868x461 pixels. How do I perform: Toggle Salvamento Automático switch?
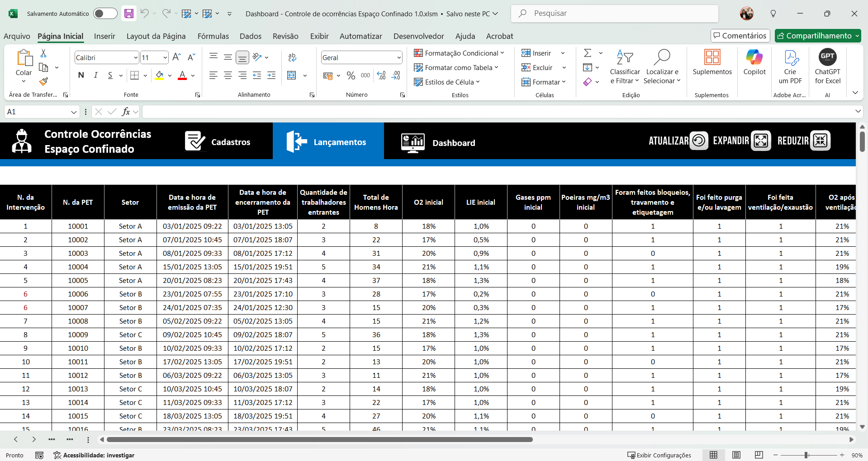105,14
